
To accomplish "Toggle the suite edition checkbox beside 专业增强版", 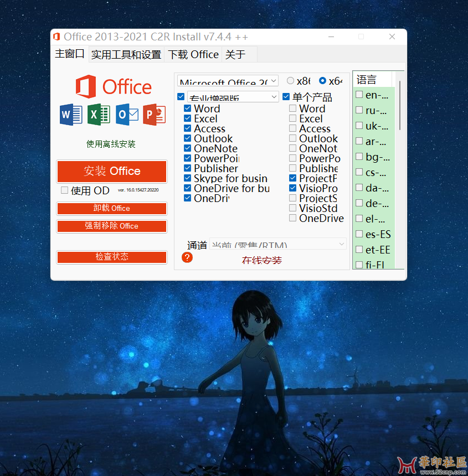I will pos(181,97).
